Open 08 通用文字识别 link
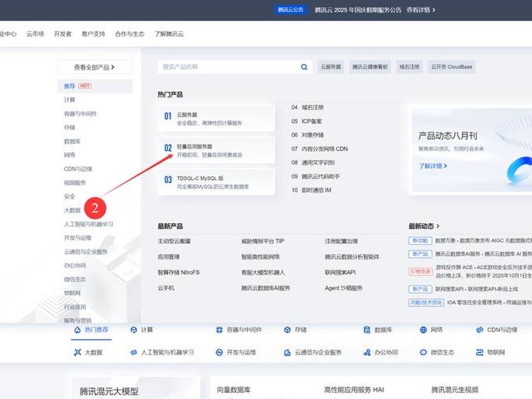Screen dimensions: 532x399 point(313,162)
